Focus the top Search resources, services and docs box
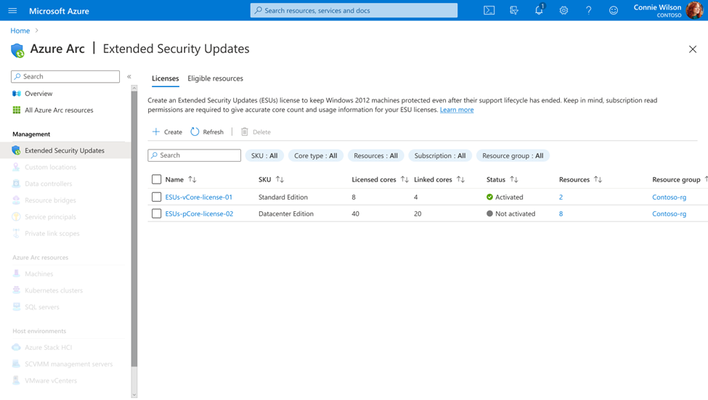Viewport: 708px width, 400px height. click(354, 10)
